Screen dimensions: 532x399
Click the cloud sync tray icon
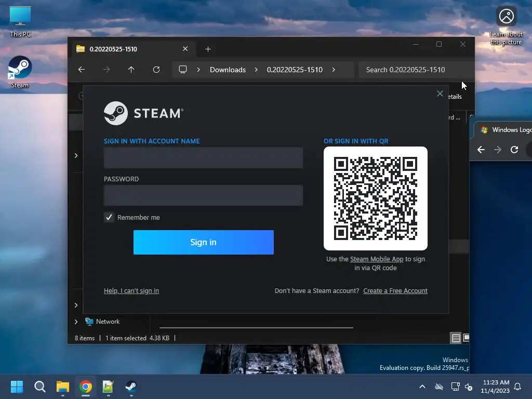point(439,387)
